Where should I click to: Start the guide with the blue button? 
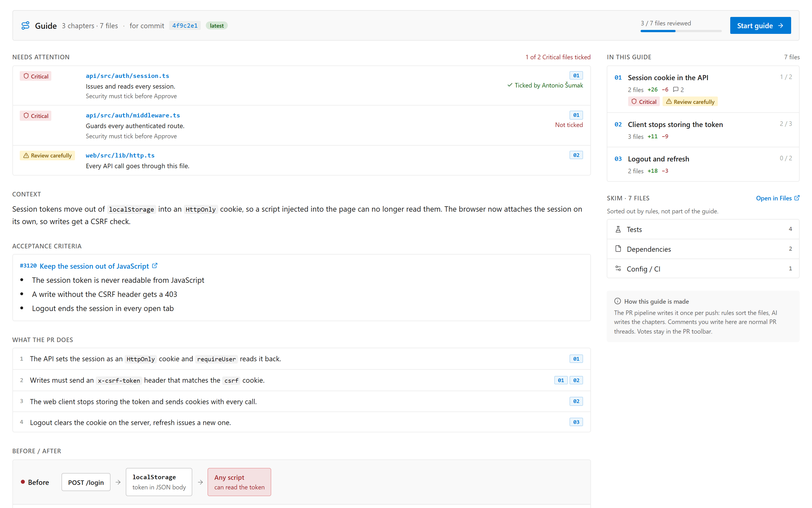point(760,25)
